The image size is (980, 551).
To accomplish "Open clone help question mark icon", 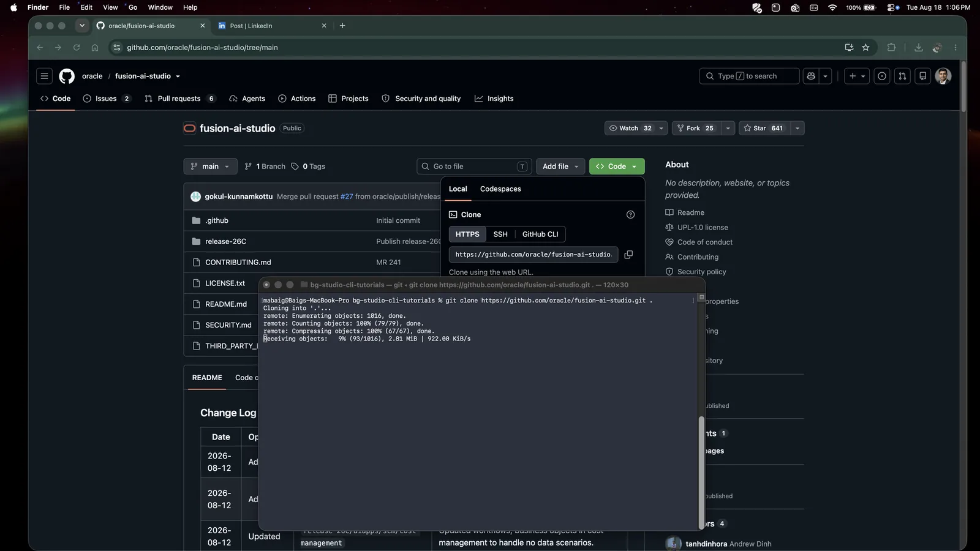I will pyautogui.click(x=630, y=215).
